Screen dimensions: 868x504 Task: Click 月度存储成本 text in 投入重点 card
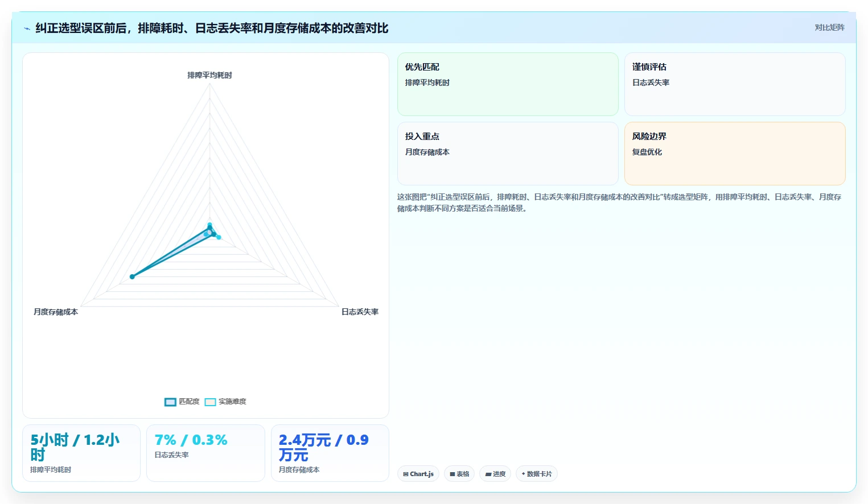[427, 152]
